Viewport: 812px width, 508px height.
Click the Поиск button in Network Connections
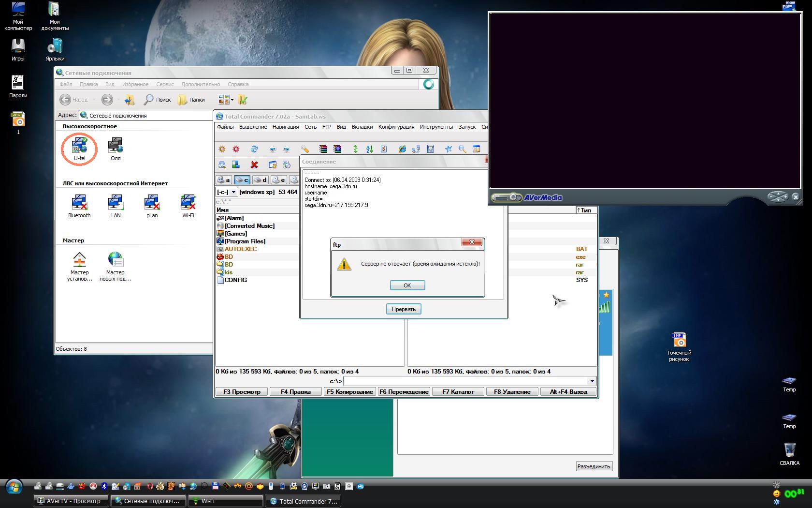point(158,100)
